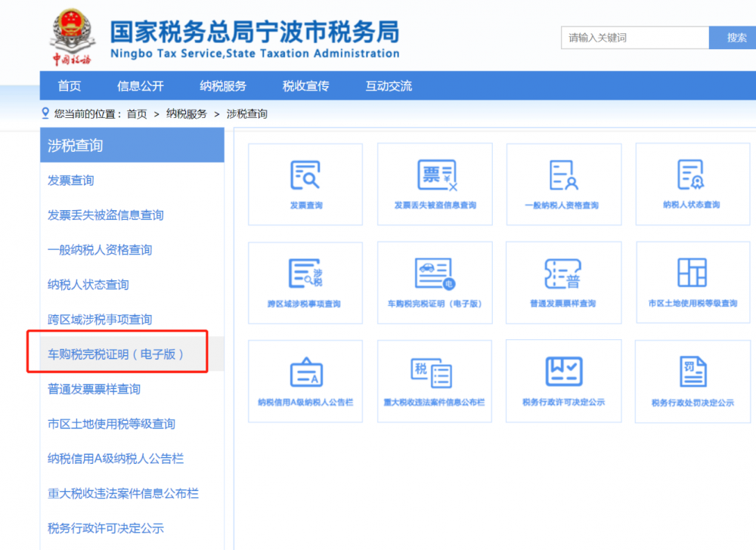Open the 市区土地使用税等级查询 grid icon
This screenshot has height=550, width=756.
[692, 283]
